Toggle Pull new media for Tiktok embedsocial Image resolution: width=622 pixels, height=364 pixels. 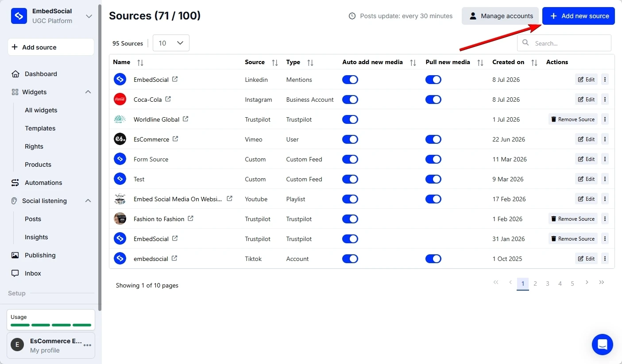click(433, 258)
